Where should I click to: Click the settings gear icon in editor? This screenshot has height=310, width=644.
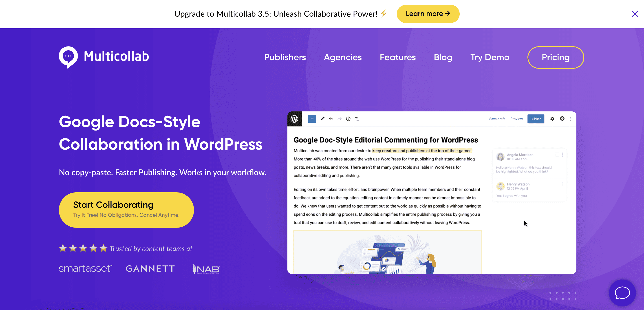point(552,119)
